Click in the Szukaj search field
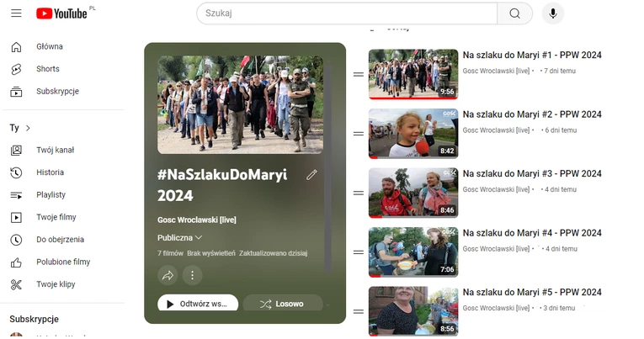Viewport: 644px width, 339px height. click(x=347, y=13)
